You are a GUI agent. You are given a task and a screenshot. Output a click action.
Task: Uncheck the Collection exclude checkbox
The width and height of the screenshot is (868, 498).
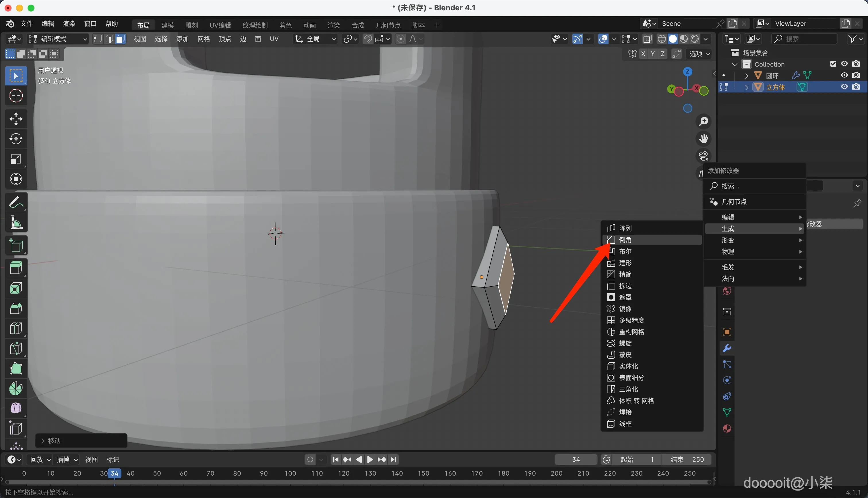pos(833,64)
